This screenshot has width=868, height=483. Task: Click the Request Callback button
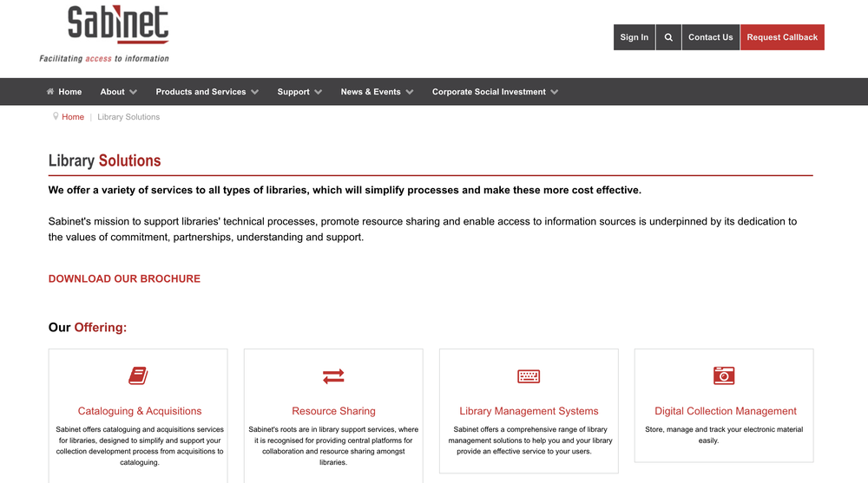tap(782, 37)
